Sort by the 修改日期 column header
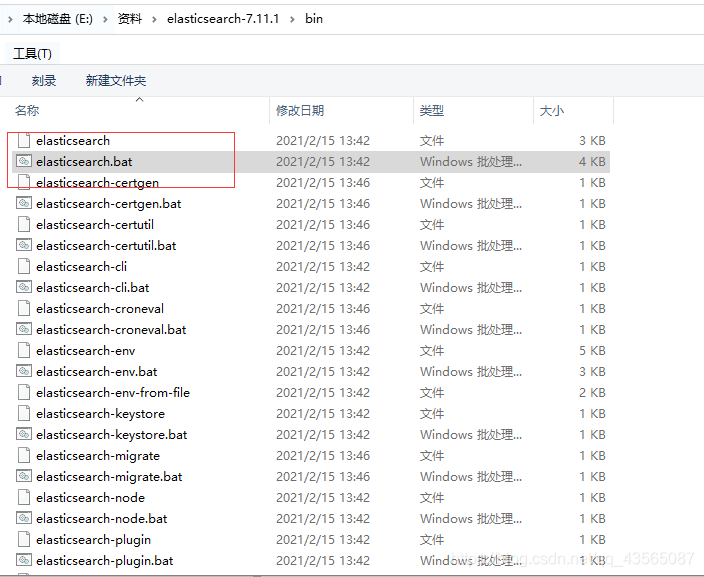This screenshot has width=704, height=577. pos(300,110)
